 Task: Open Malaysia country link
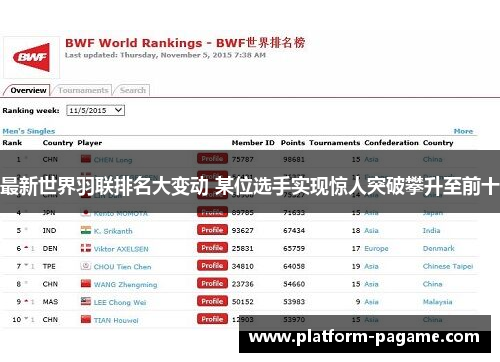[437, 302]
